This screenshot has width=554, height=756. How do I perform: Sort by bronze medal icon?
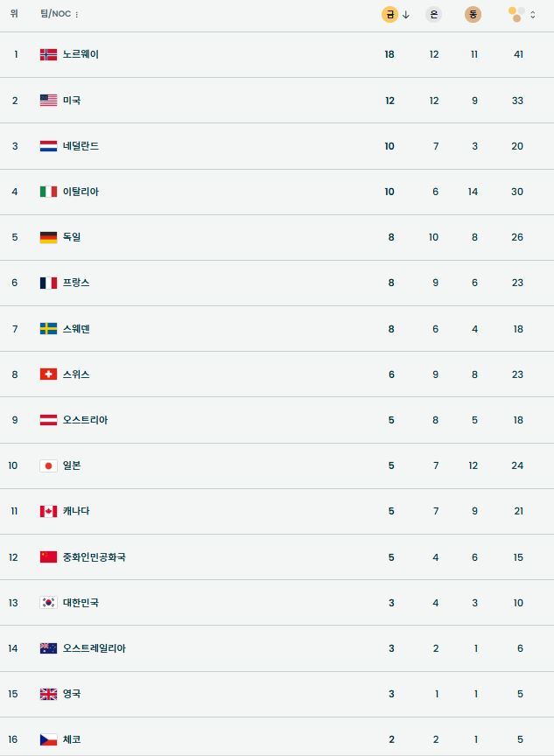[x=473, y=14]
